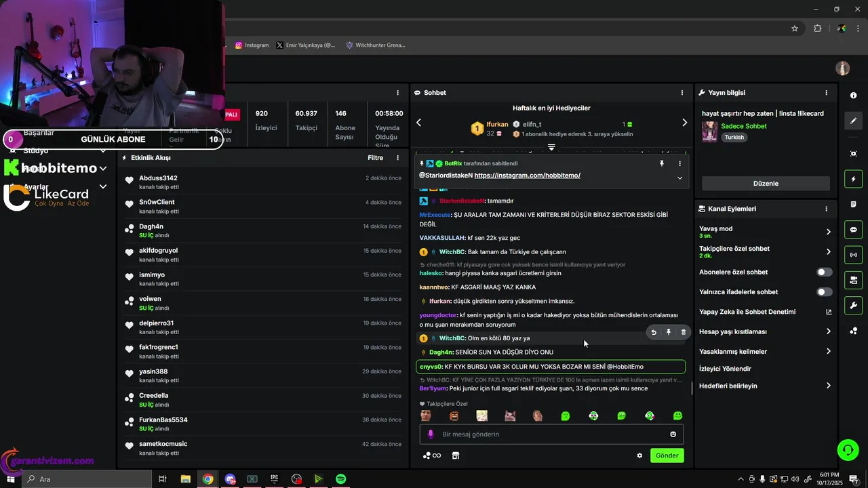Click the Windows Start button
Viewport: 868px width, 488px height.
[10, 479]
